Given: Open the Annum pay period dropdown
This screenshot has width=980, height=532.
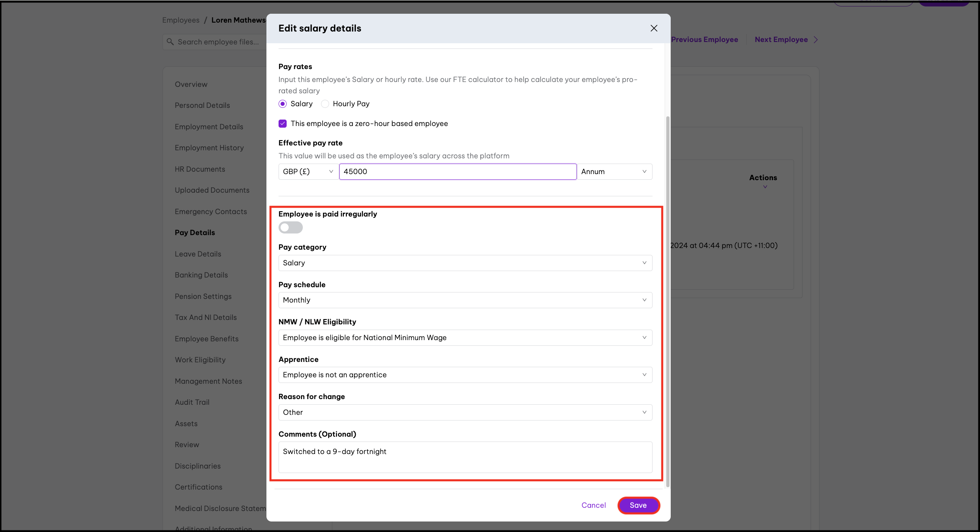Looking at the screenshot, I should (614, 172).
